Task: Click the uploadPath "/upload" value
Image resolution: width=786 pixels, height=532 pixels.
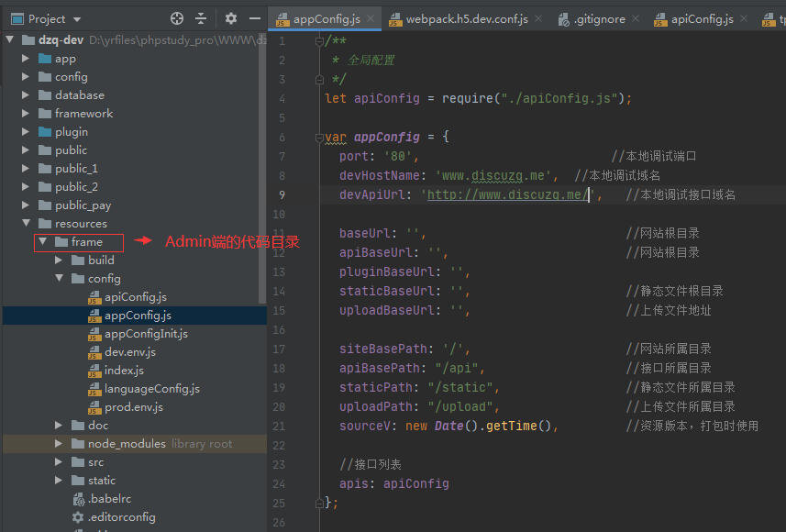Action: [460, 406]
